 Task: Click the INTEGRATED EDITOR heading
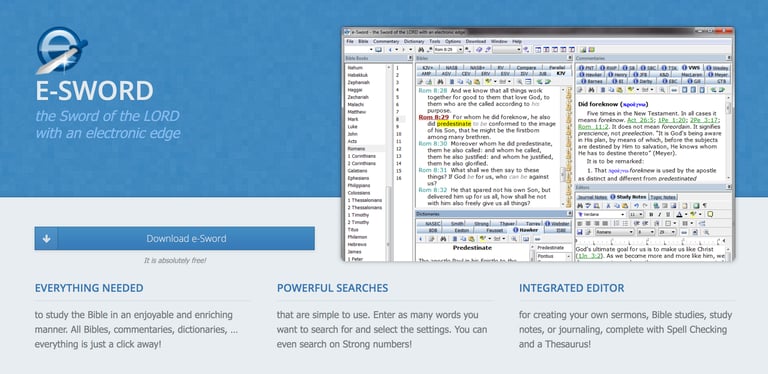click(572, 288)
